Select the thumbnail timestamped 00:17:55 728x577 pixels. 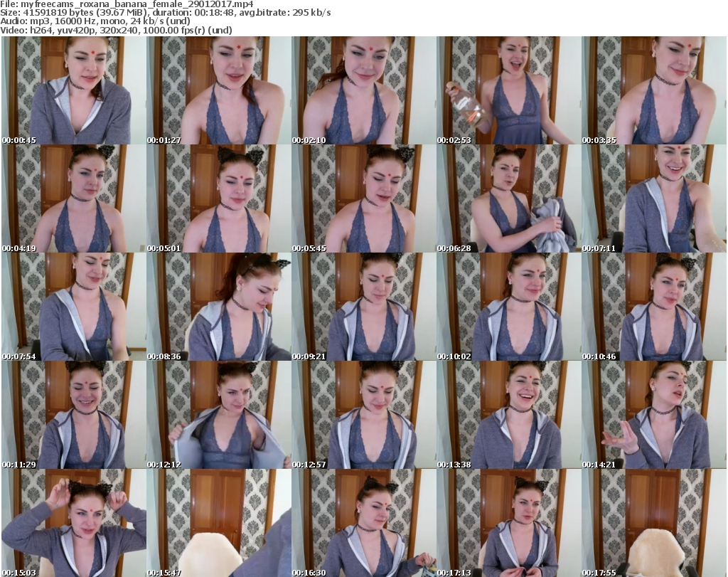654,523
